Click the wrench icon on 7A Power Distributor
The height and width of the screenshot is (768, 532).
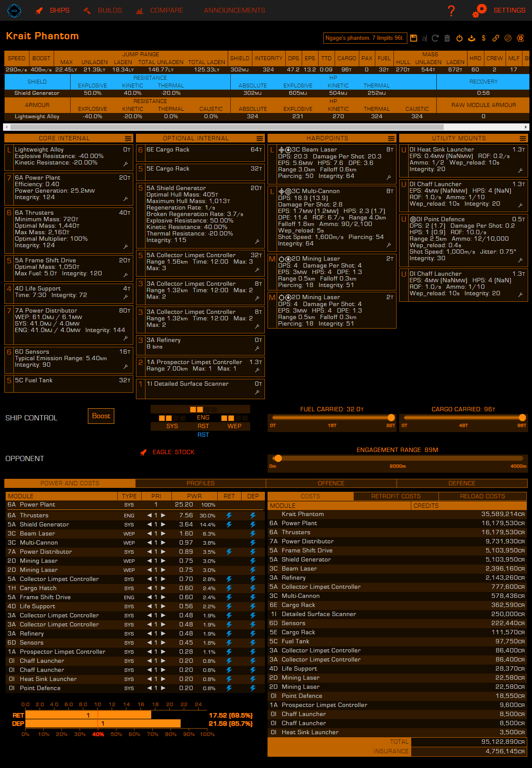[x=126, y=338]
